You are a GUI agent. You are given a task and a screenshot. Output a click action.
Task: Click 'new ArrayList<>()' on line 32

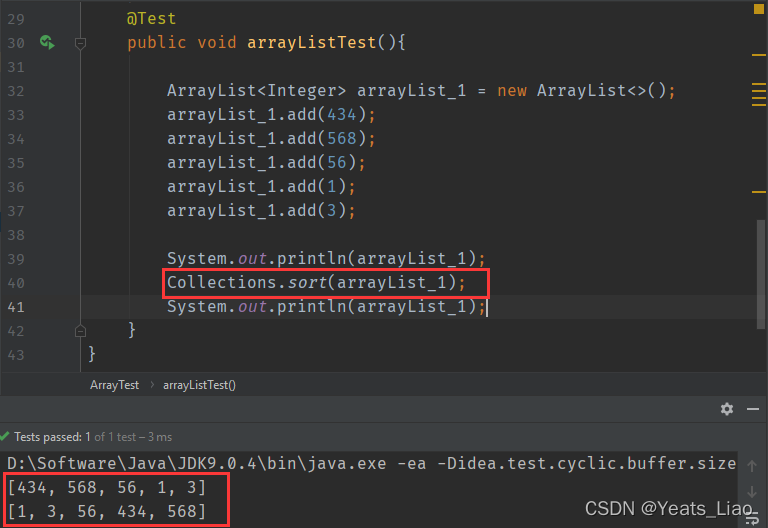[x=586, y=91]
